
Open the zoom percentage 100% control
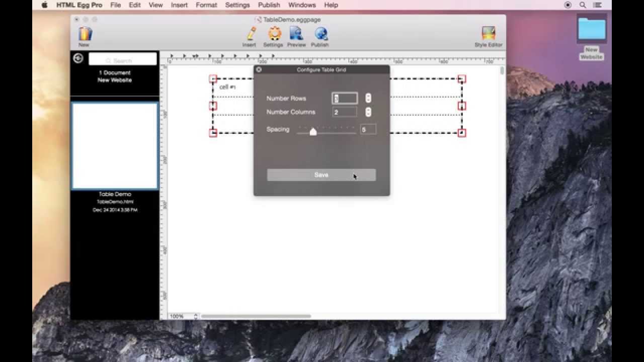pyautogui.click(x=184, y=316)
